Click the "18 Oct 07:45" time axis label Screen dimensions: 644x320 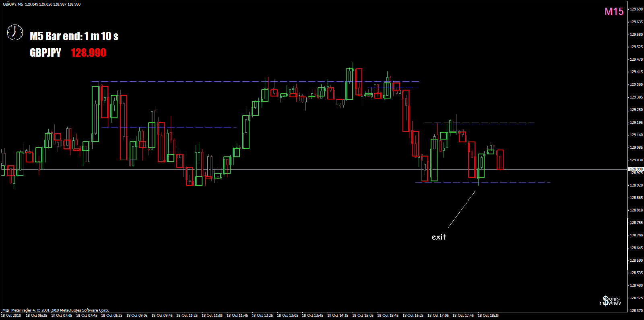pos(87,316)
